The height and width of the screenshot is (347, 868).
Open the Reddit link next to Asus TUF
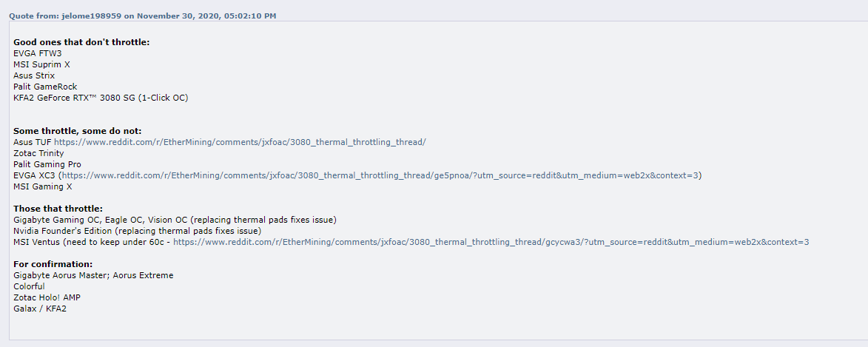[x=240, y=142]
